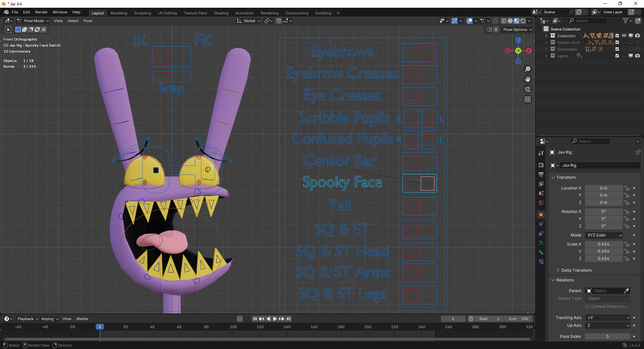The image size is (644, 349).
Task: Open the Global transform orientation dropdown
Action: (x=249, y=21)
